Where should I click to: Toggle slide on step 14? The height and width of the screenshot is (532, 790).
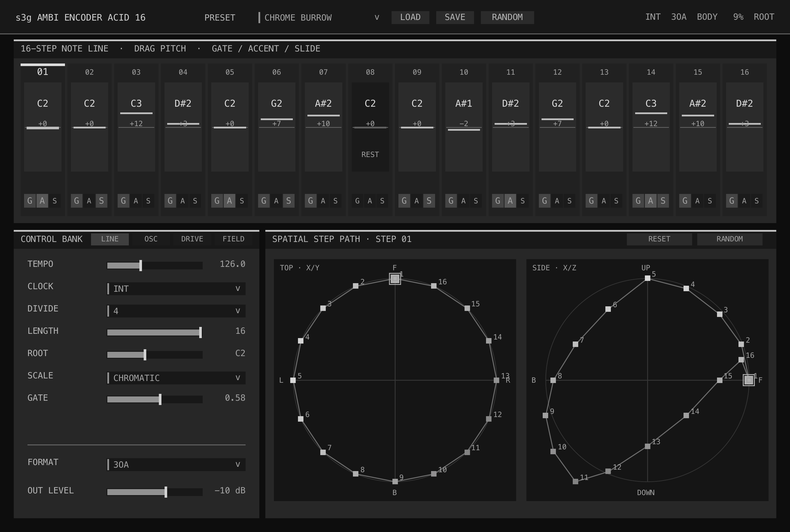click(663, 201)
